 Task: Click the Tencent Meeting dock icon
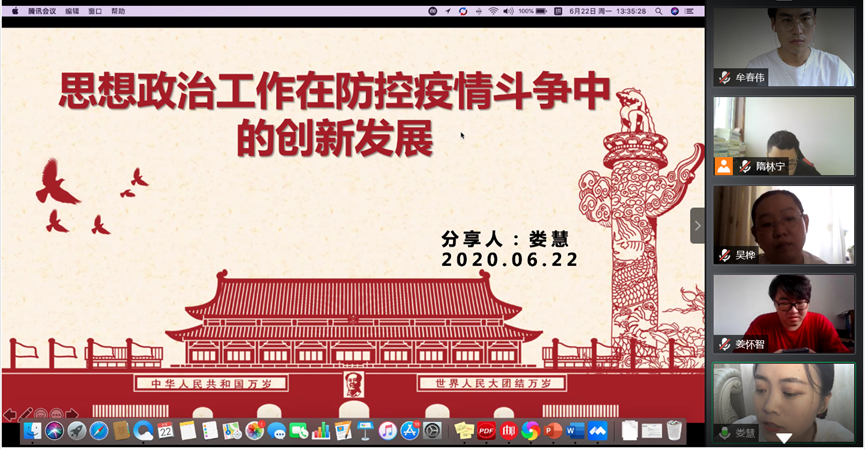click(597, 431)
